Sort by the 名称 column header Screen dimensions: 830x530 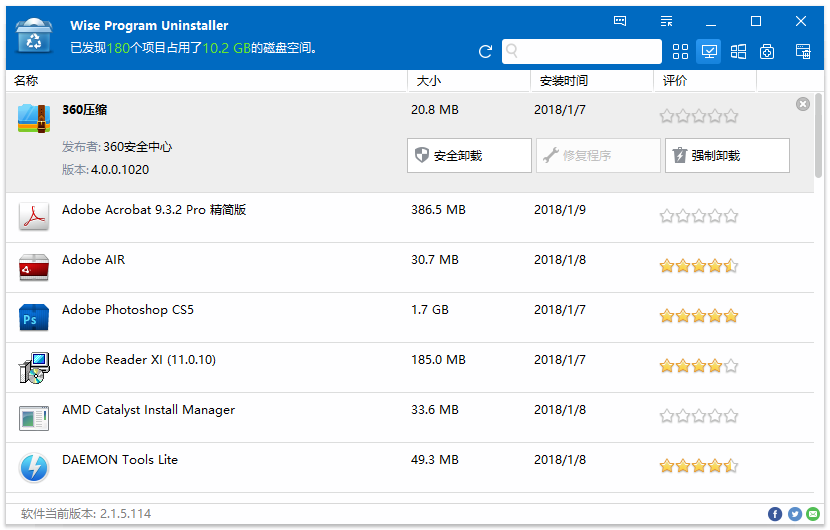coord(26,80)
